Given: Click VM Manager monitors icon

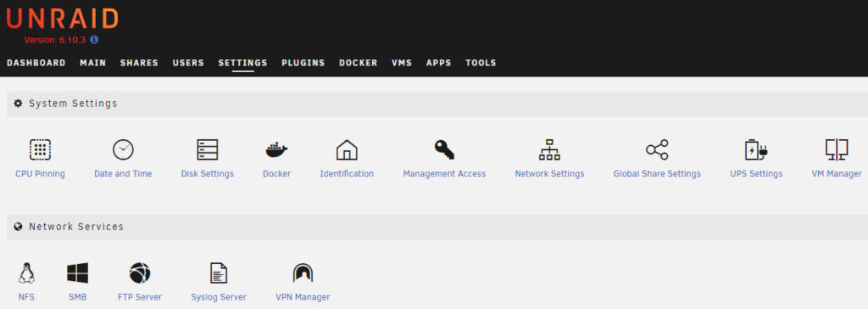Looking at the screenshot, I should point(837,149).
